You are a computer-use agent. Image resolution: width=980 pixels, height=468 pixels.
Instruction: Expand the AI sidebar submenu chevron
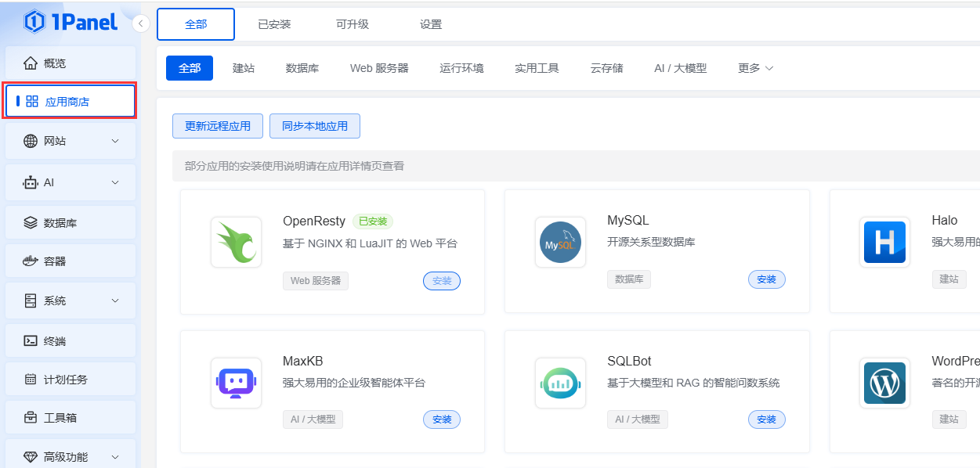[115, 182]
